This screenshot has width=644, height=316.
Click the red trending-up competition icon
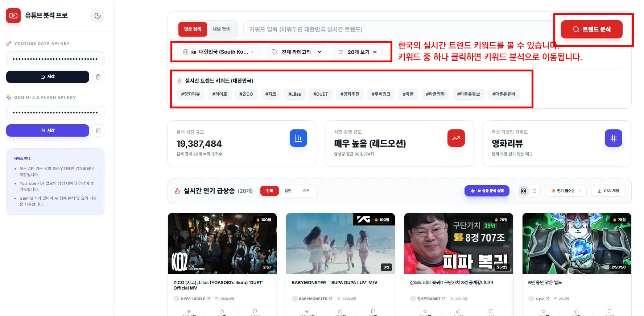point(456,138)
